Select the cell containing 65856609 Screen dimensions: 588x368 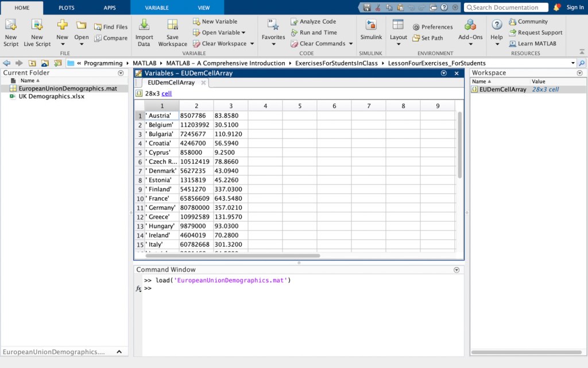[x=196, y=198]
